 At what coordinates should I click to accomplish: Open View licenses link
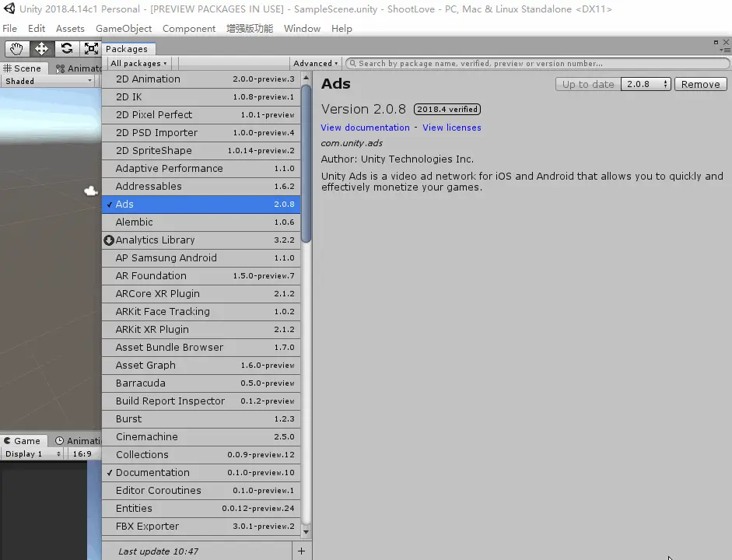451,128
